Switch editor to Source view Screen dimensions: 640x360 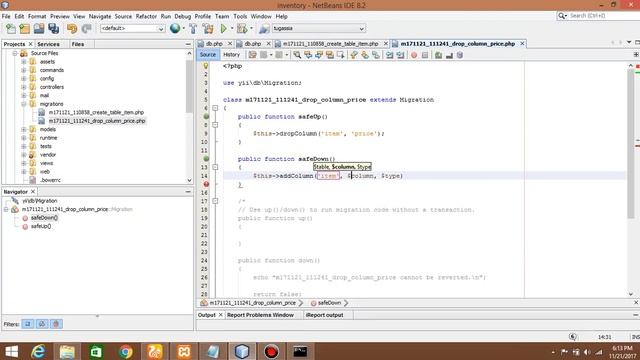[x=208, y=55]
